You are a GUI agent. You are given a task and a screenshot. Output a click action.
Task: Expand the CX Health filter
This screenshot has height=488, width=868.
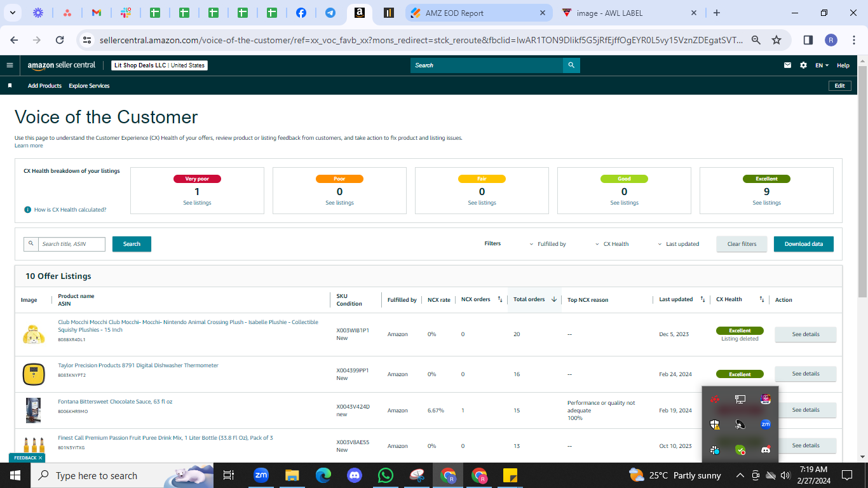pos(612,244)
